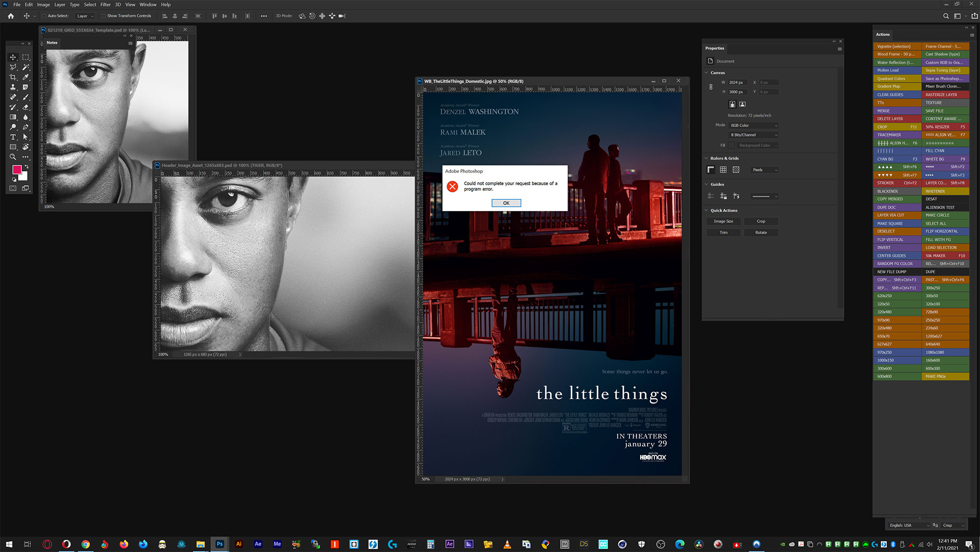Screen dimensions: 980x552
Task: Reset default foreground and background colors
Action: coord(14,180)
